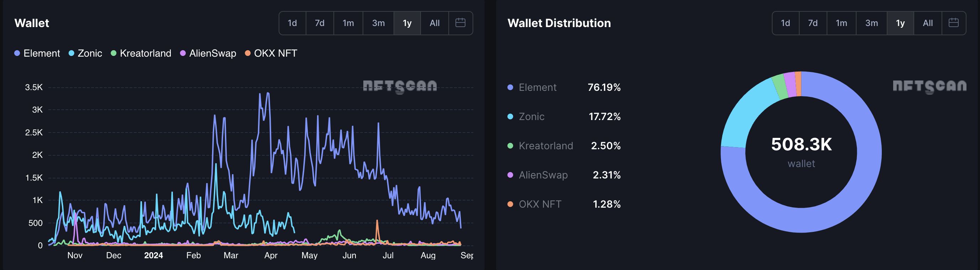The width and height of the screenshot is (980, 270).
Task: Switch Wallet Distribution to 7d range
Action: pos(813,23)
